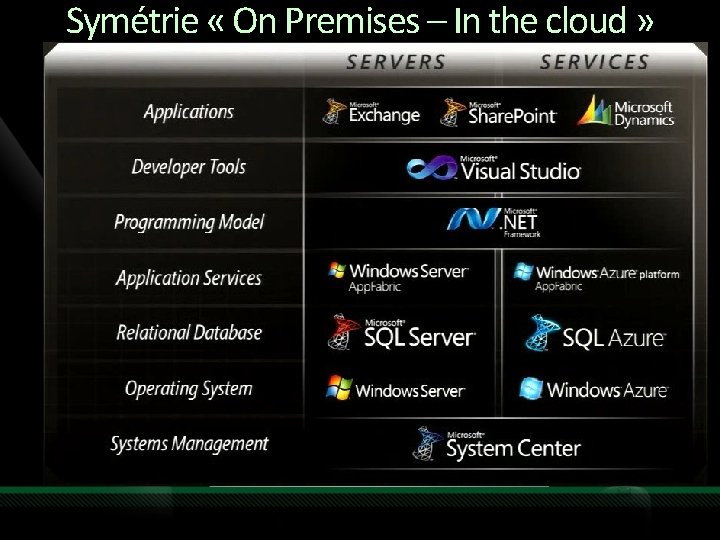Click the Windows Server flag in Operating System row
Viewport: 720px width, 540px height.
[x=339, y=388]
